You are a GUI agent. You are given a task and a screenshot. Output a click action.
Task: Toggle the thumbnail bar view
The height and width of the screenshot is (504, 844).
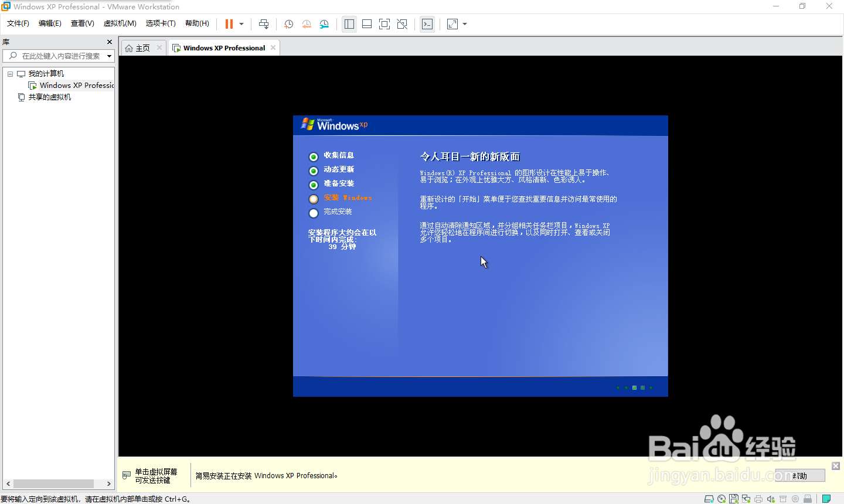tap(367, 24)
